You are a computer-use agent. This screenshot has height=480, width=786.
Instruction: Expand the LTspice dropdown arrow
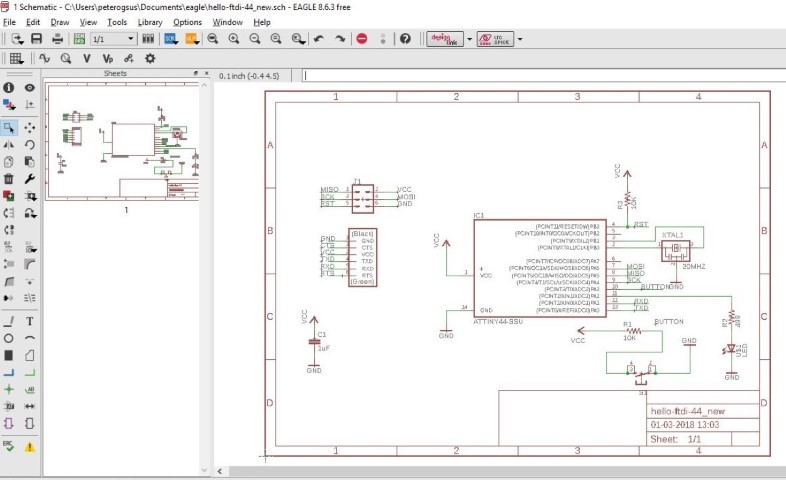coord(520,39)
